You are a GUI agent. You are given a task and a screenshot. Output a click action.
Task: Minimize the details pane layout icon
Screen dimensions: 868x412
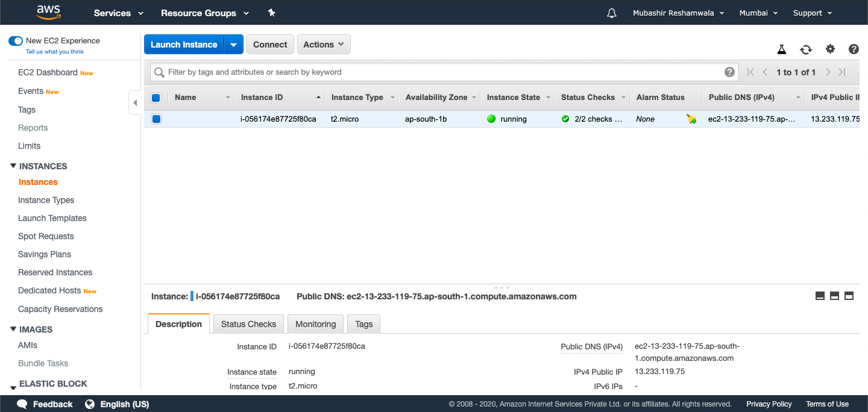coord(820,296)
